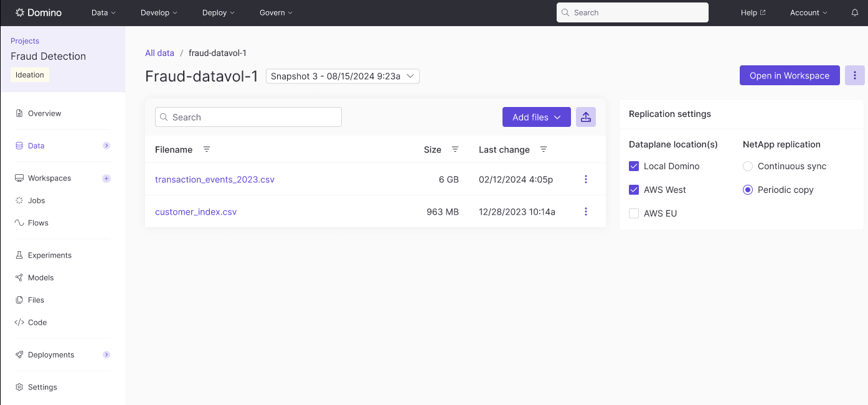Filter by Last change column icon
868x405 pixels.
[x=544, y=149]
